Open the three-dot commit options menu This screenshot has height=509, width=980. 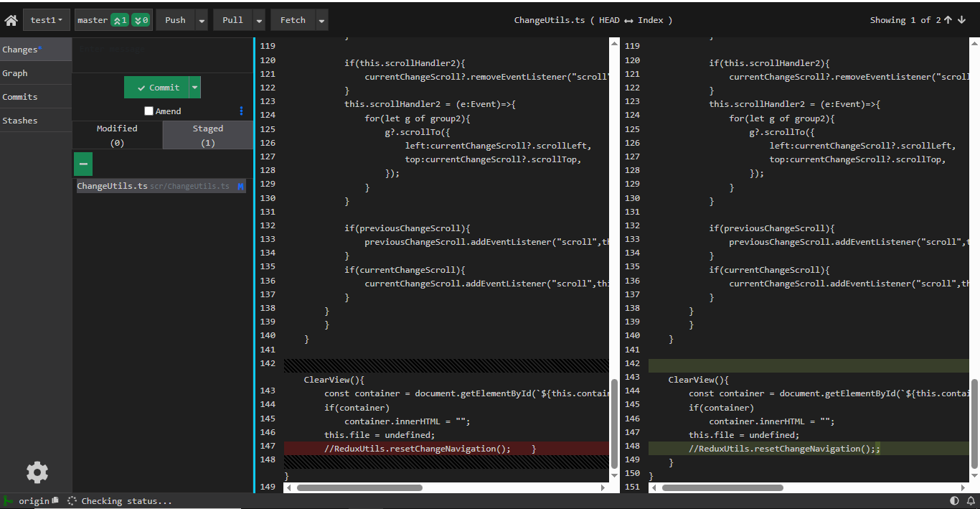241,111
